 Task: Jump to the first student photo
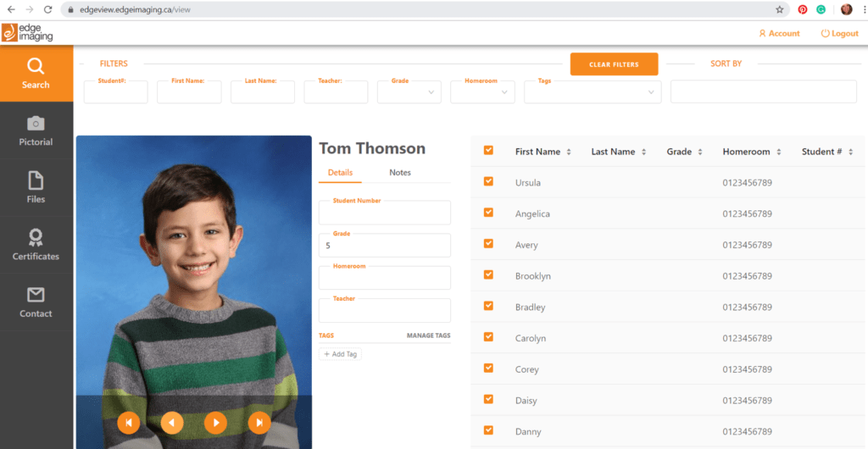tap(129, 423)
